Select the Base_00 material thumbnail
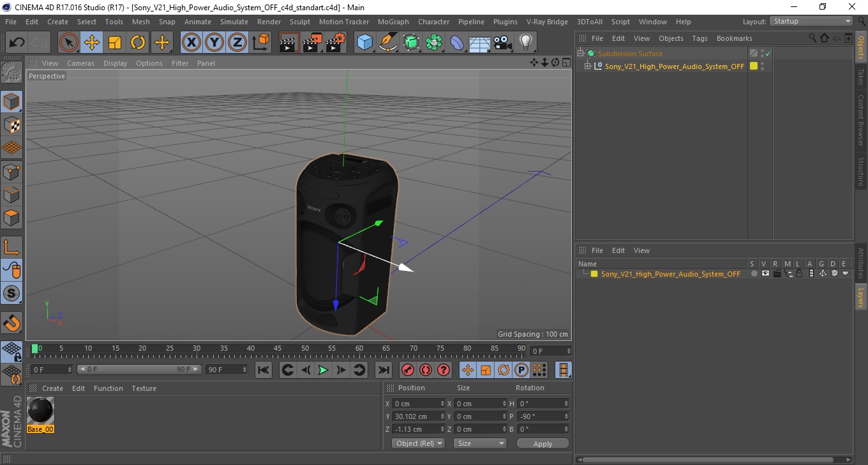 pyautogui.click(x=41, y=411)
